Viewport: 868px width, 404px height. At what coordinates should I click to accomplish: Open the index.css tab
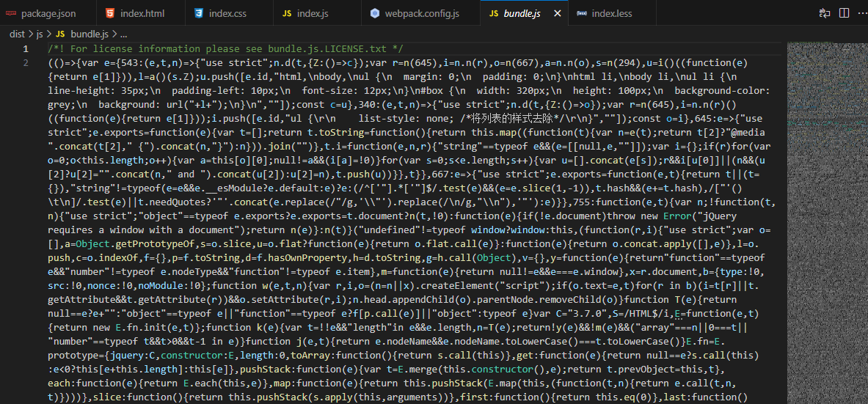click(229, 13)
